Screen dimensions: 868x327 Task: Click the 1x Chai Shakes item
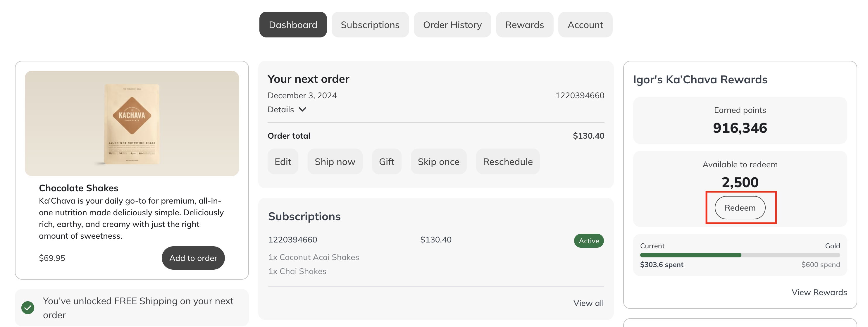(297, 271)
